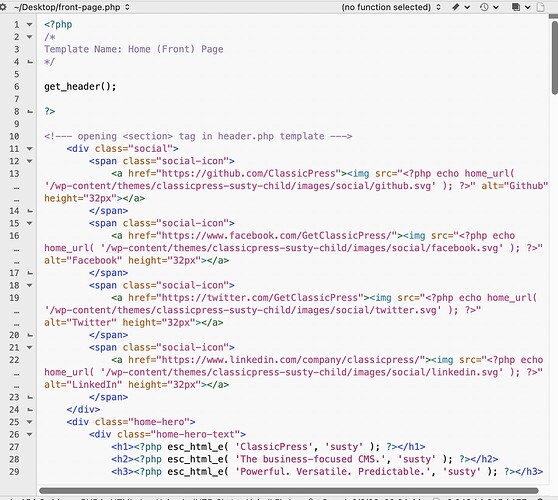This screenshot has width=558, height=500.
Task: Click the fold end marker at line 4
Action: click(x=30, y=62)
